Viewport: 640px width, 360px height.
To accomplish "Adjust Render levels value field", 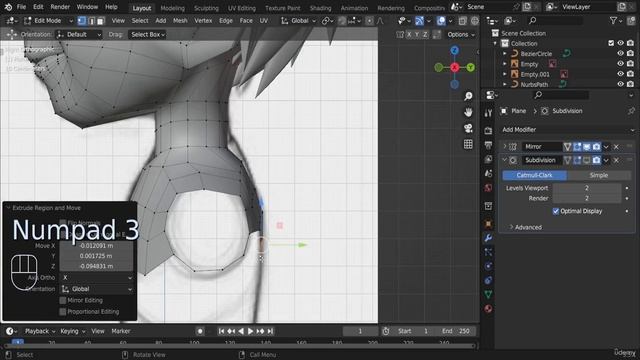I will (587, 198).
